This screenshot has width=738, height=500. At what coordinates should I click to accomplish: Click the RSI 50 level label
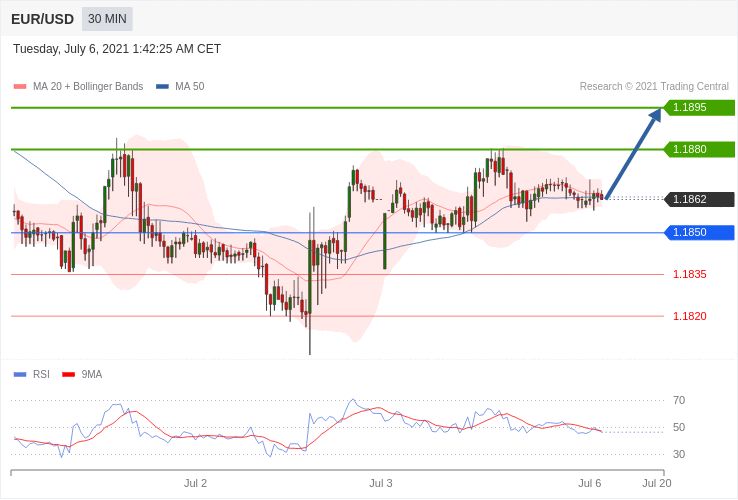pos(679,427)
